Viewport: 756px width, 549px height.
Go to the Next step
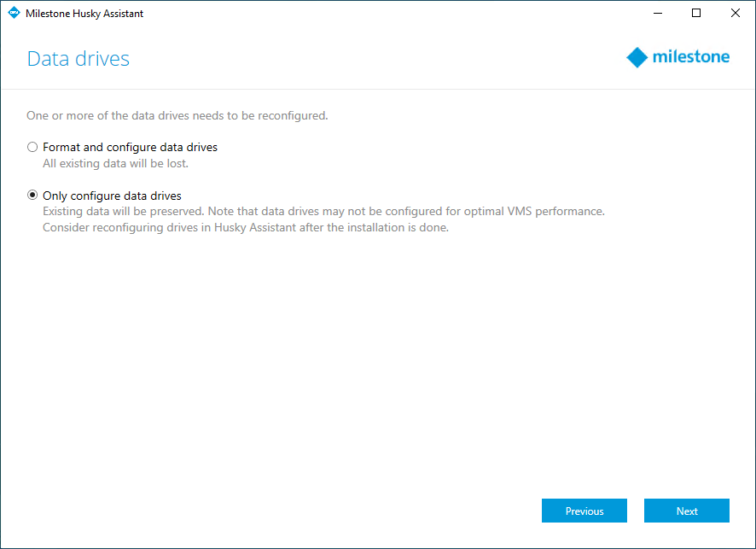687,511
